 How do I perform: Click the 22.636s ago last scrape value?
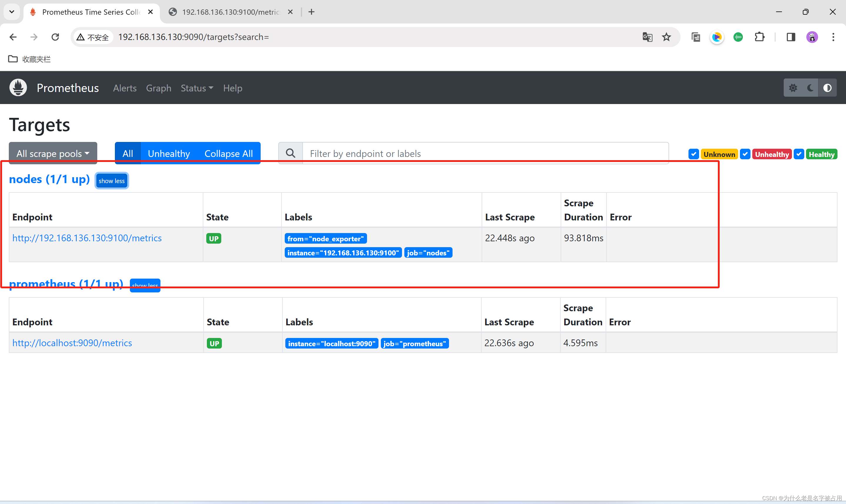(509, 343)
